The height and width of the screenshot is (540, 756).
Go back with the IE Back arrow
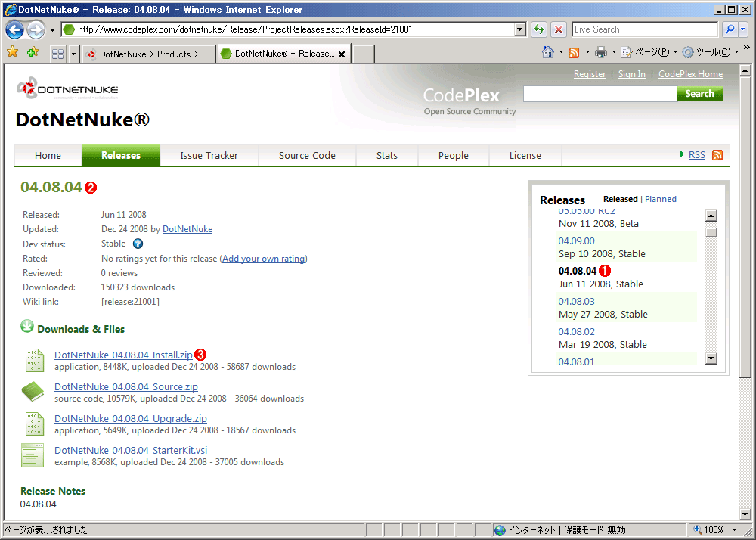point(15,29)
